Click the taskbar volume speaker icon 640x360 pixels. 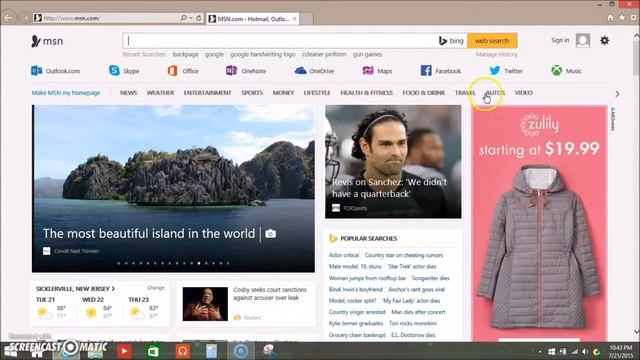coord(585,352)
